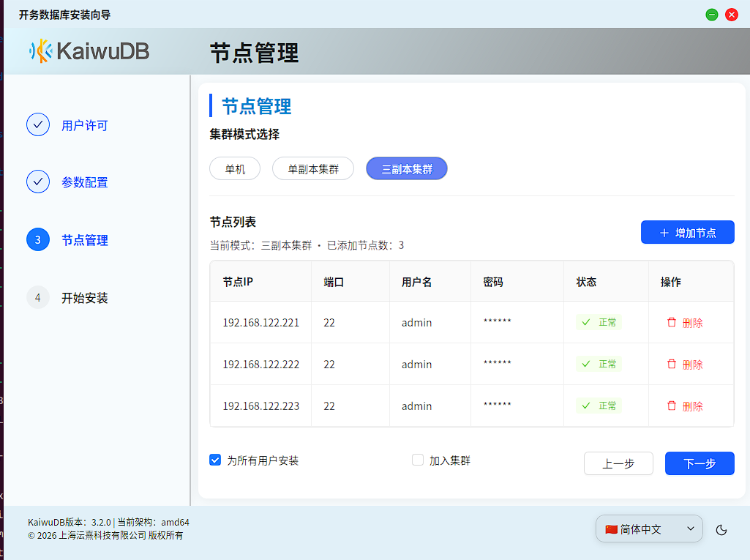
Task: Click the 版权所有 copyright line
Action: pos(105,535)
